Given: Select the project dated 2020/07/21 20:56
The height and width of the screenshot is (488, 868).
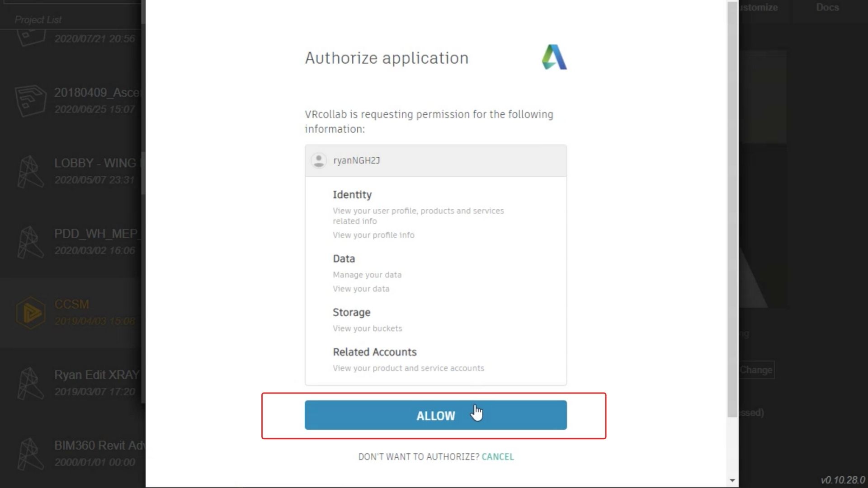Looking at the screenshot, I should pyautogui.click(x=94, y=39).
